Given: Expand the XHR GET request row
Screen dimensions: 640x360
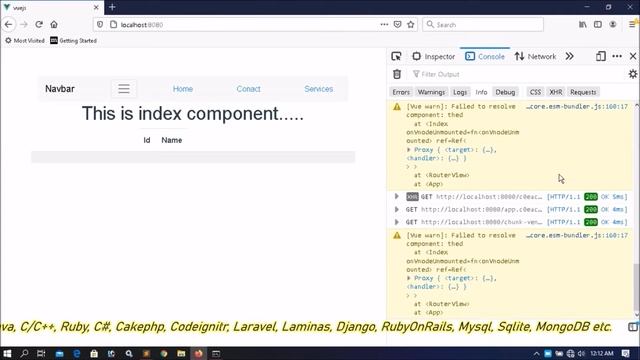Looking at the screenshot, I should point(396,197).
